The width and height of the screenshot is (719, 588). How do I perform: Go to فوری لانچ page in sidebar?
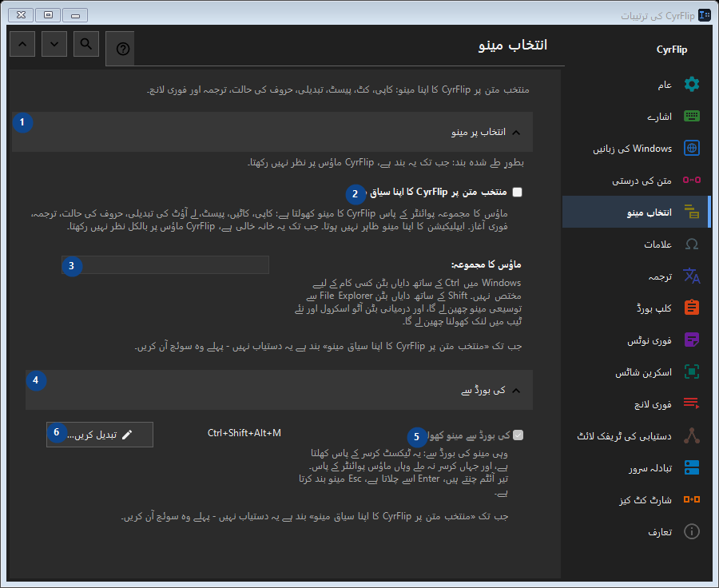coord(636,403)
